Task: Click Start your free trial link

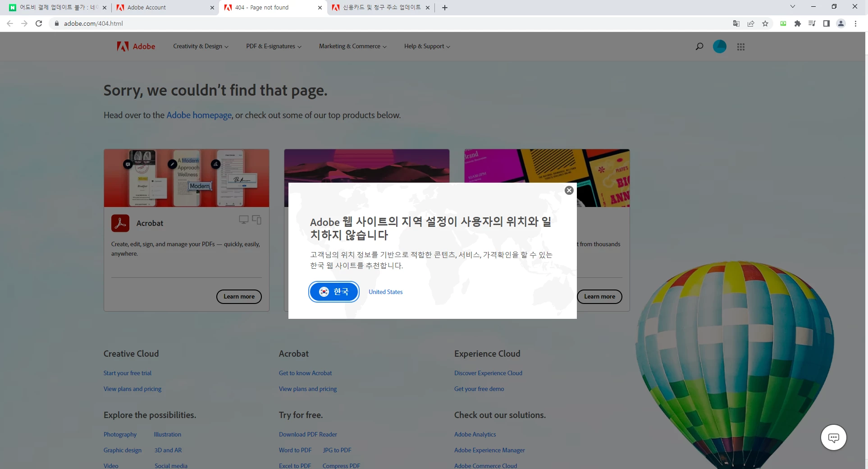Action: [128, 373]
